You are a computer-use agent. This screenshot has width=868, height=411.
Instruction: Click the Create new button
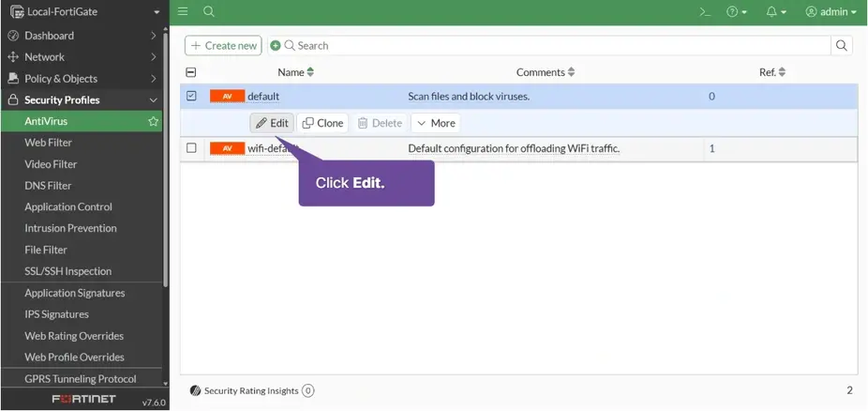click(x=223, y=45)
